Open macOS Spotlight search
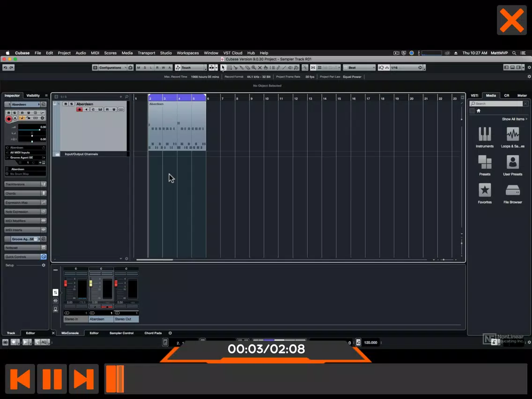 coord(514,53)
